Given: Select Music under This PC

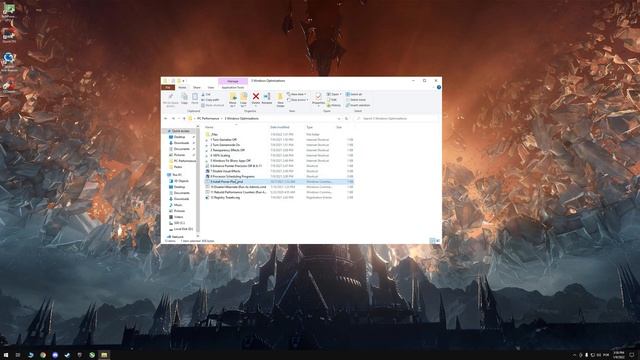Looking at the screenshot, I should click(x=178, y=205).
